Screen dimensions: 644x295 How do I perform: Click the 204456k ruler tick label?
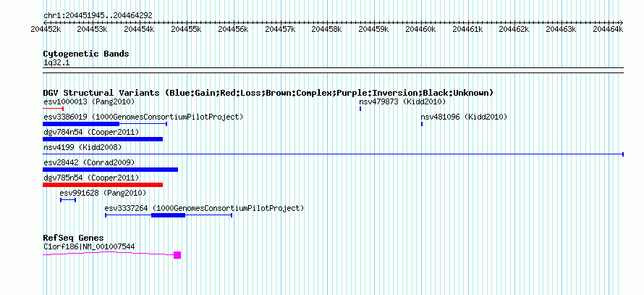[233, 29]
